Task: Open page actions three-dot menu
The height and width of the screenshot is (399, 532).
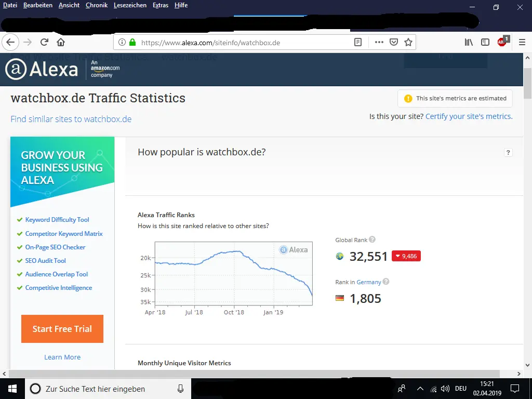Action: pos(379,43)
